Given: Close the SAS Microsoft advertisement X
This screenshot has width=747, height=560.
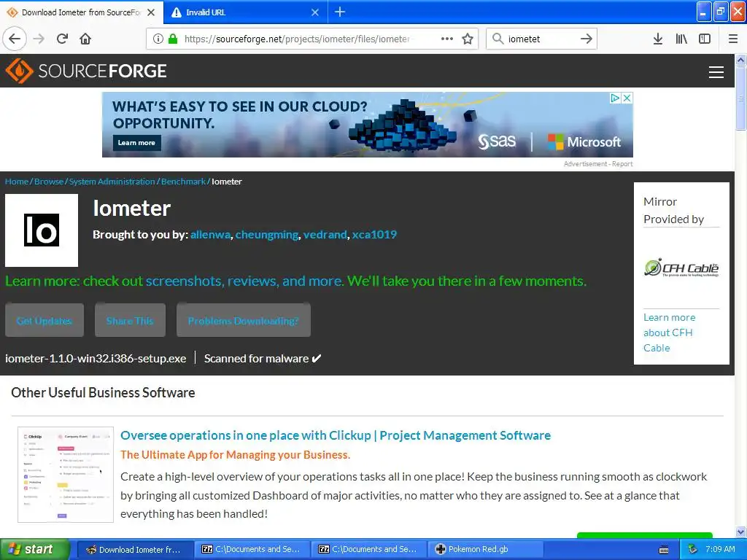Looking at the screenshot, I should 627,98.
